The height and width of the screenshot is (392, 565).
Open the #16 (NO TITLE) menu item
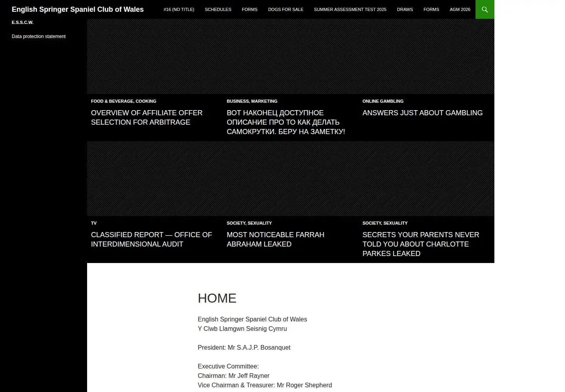(x=179, y=9)
